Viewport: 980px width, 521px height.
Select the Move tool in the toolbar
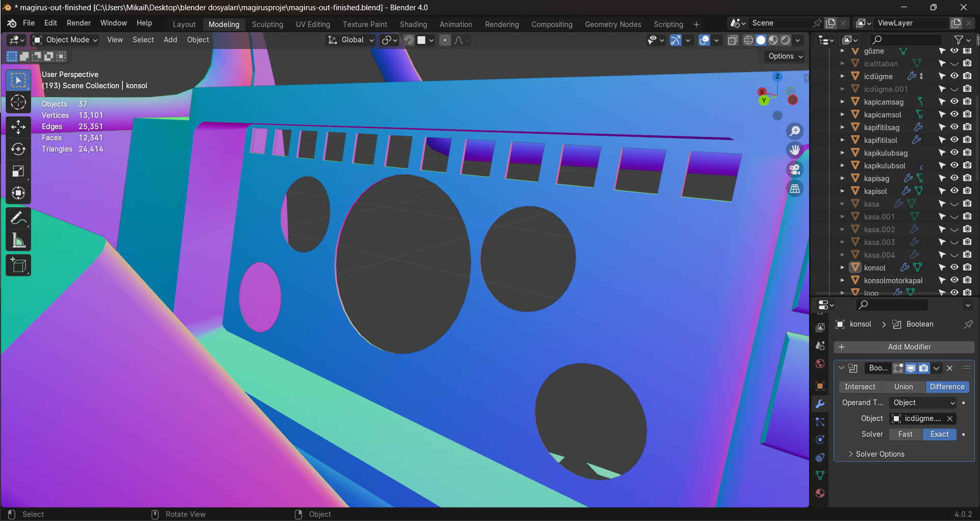[x=18, y=127]
